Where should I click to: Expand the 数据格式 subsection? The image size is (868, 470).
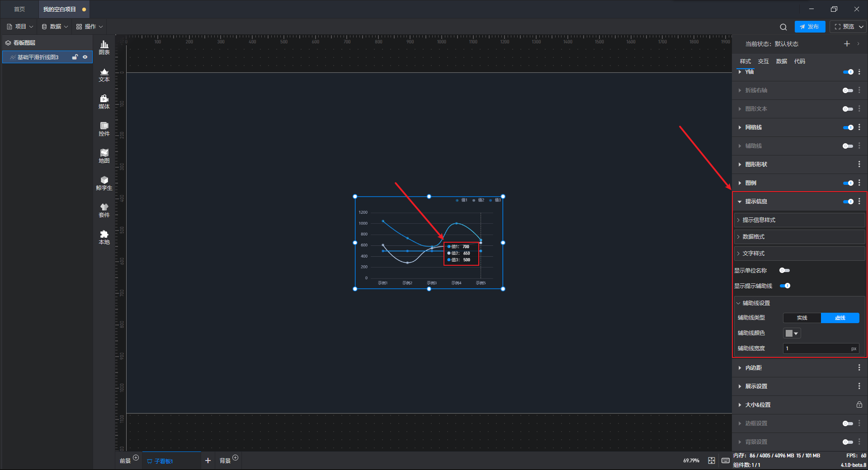(799, 237)
